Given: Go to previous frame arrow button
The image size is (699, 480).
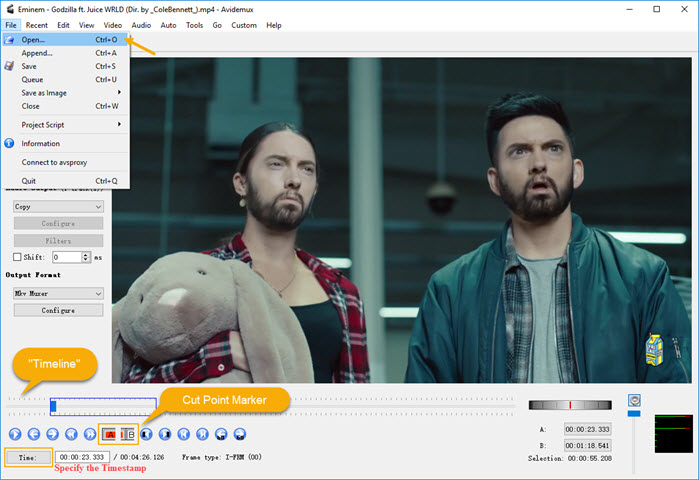Looking at the screenshot, I should (x=33, y=434).
